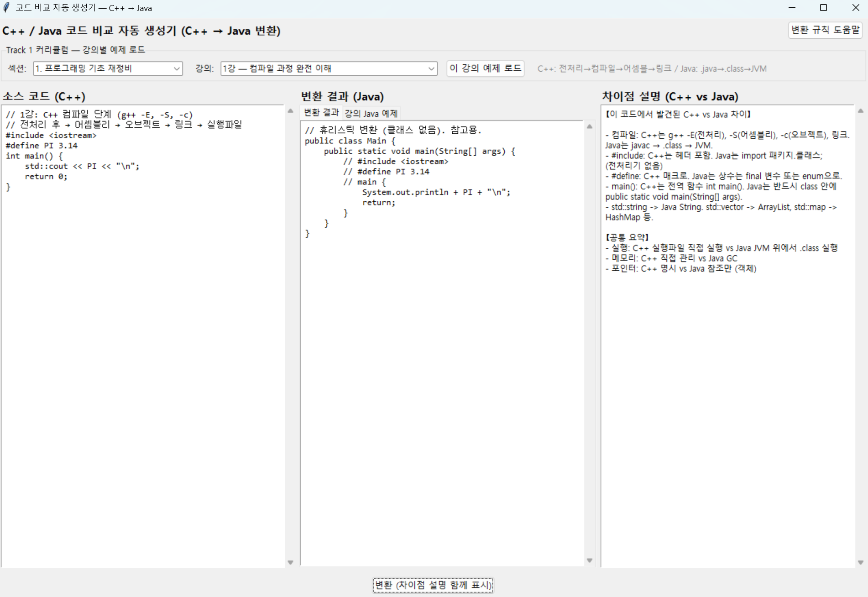This screenshot has height=597, width=868.
Task: Click the 'std::cout << PI' source line
Action: tap(82, 166)
